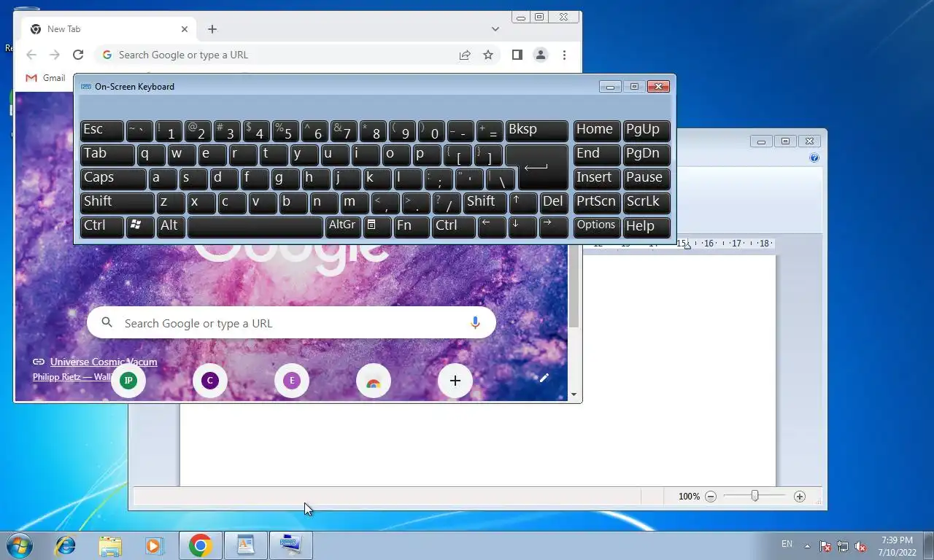Click the left arrow key

[x=492, y=227]
